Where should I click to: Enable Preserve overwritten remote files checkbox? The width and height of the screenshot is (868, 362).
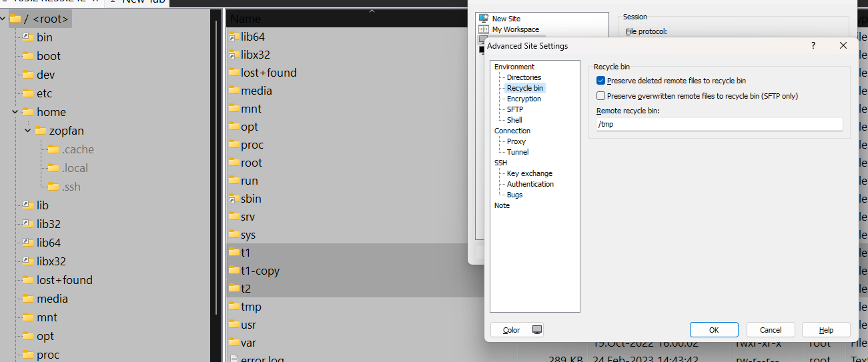[601, 96]
